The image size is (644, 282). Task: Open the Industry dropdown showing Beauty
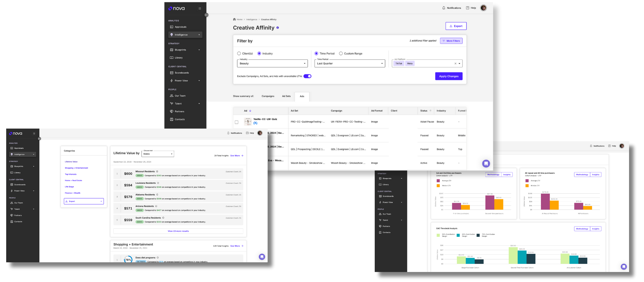[272, 64]
